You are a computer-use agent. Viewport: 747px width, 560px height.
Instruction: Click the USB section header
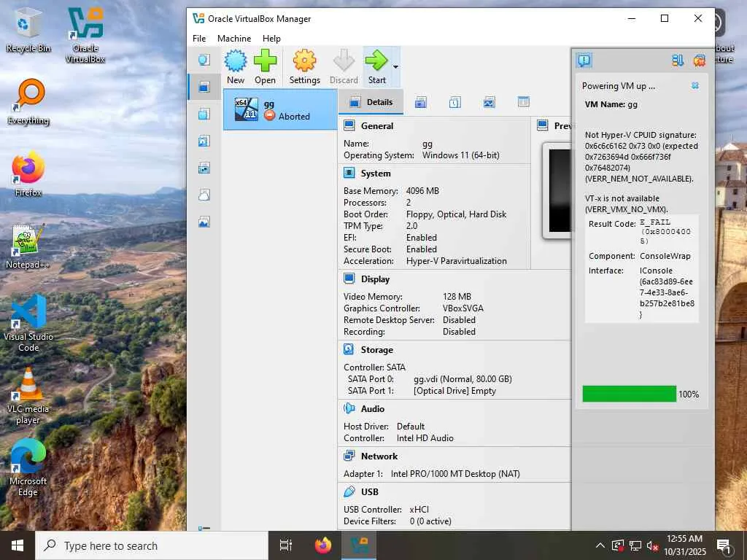pos(370,492)
